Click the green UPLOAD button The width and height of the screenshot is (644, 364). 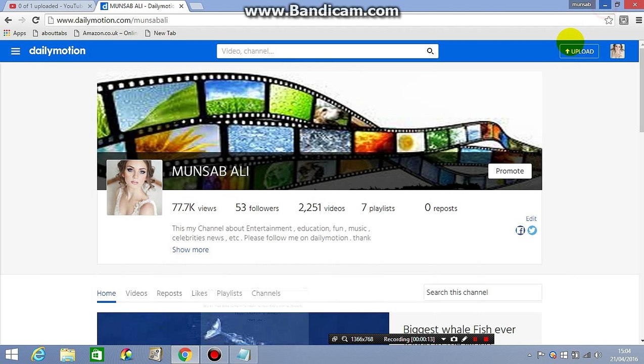coord(579,51)
